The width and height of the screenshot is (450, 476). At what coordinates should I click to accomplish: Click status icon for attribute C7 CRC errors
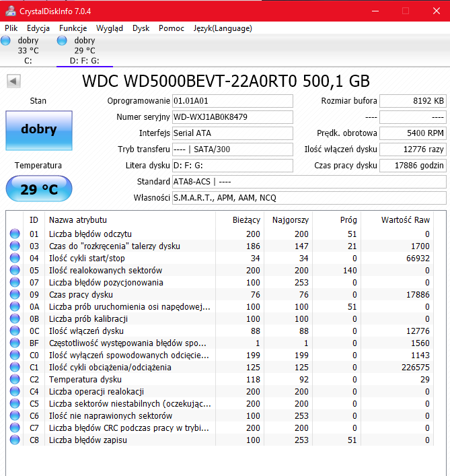[15, 428]
